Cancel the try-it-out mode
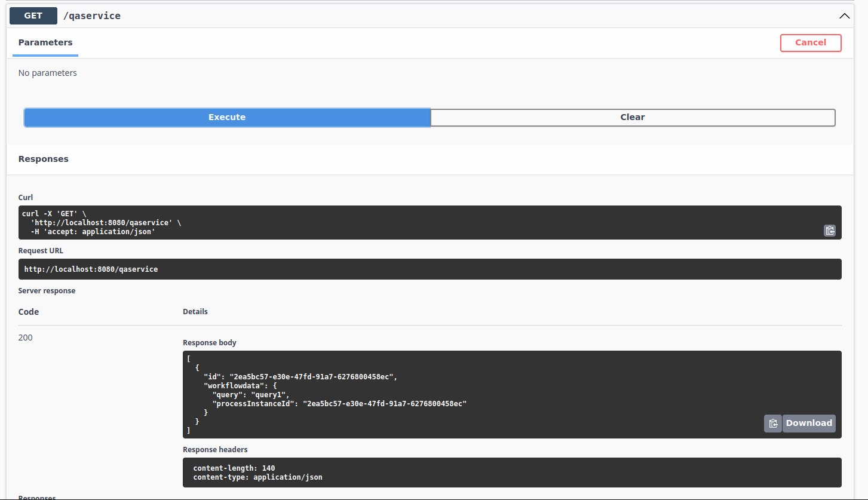The width and height of the screenshot is (868, 500). (x=810, y=43)
